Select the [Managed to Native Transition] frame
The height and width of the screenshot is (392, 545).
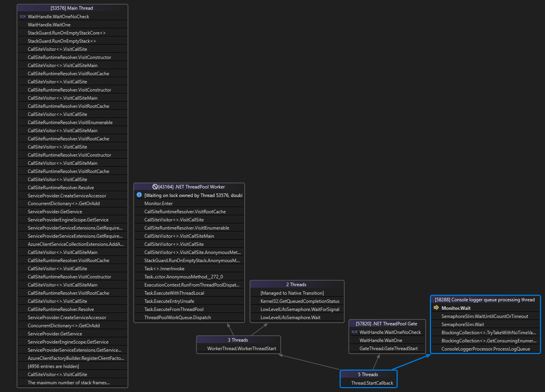(297, 293)
